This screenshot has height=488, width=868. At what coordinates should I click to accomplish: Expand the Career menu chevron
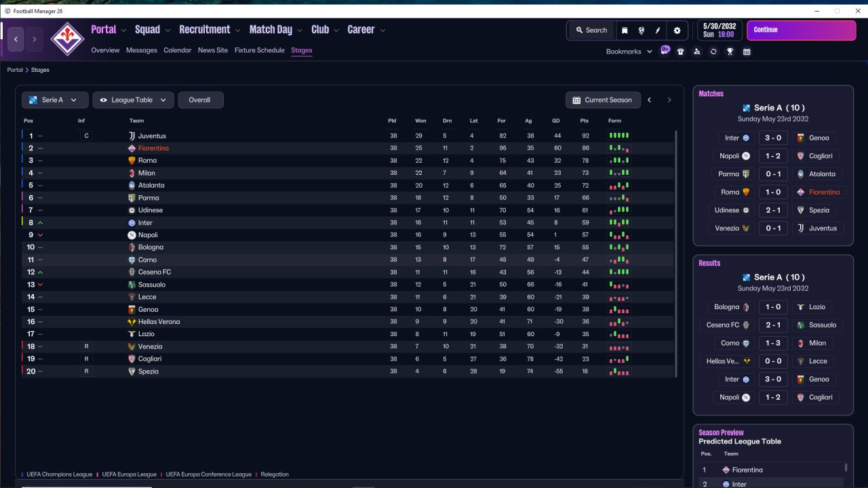coord(382,30)
